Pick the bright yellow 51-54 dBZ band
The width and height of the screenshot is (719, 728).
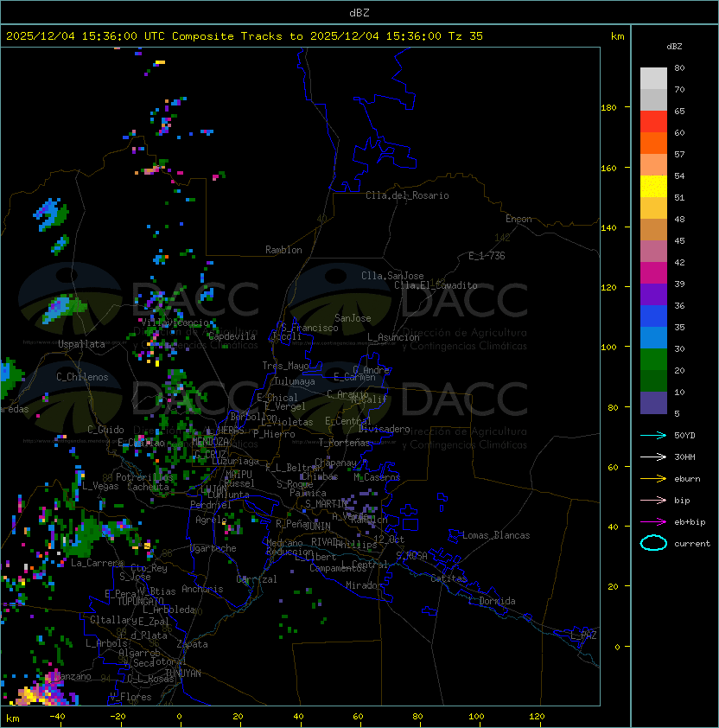[x=653, y=187]
